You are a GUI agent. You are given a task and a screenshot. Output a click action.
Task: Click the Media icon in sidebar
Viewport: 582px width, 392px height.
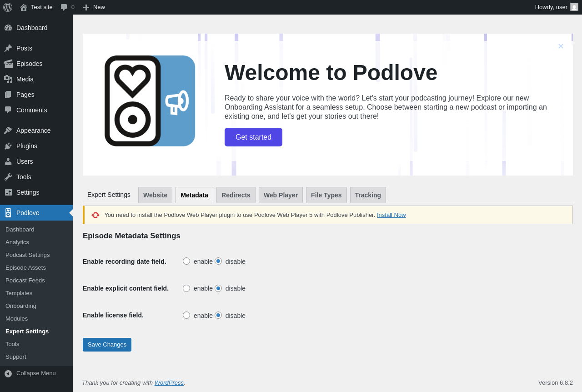click(x=8, y=79)
